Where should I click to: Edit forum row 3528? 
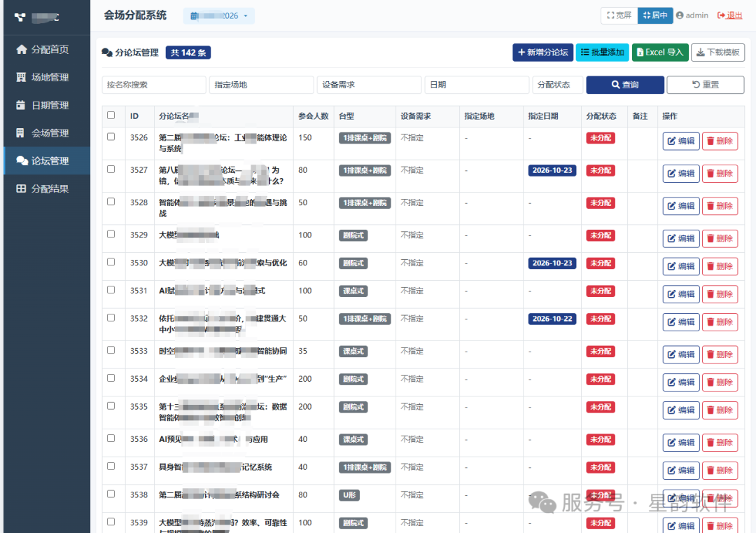click(681, 206)
